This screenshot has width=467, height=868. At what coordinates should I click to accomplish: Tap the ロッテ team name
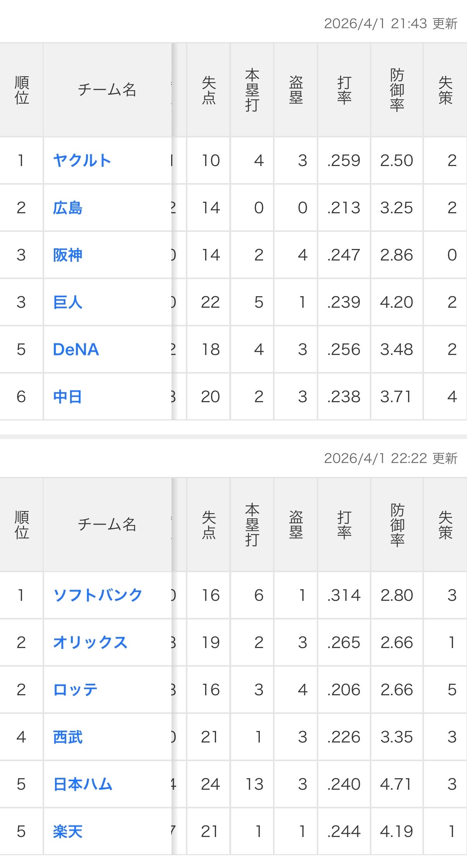pyautogui.click(x=75, y=690)
